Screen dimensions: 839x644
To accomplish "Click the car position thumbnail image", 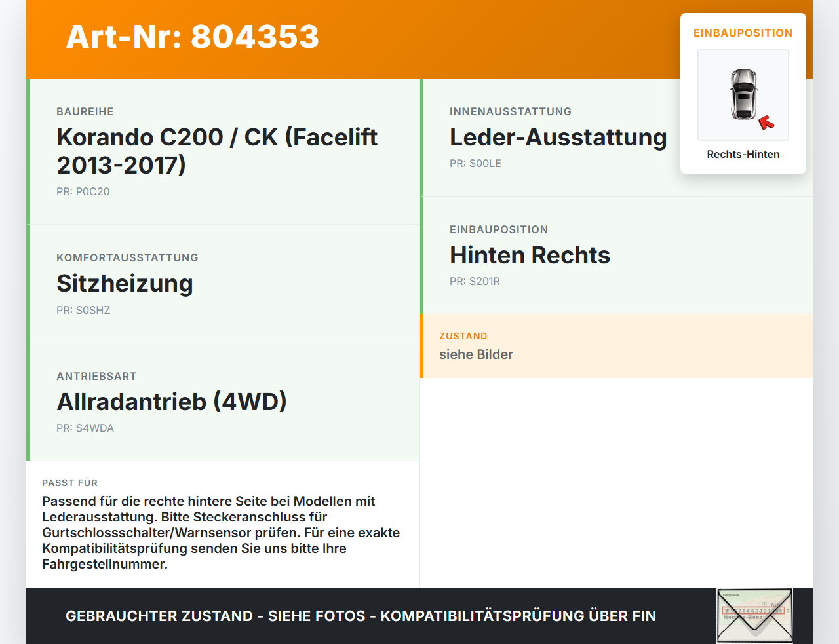I will tap(743, 95).
